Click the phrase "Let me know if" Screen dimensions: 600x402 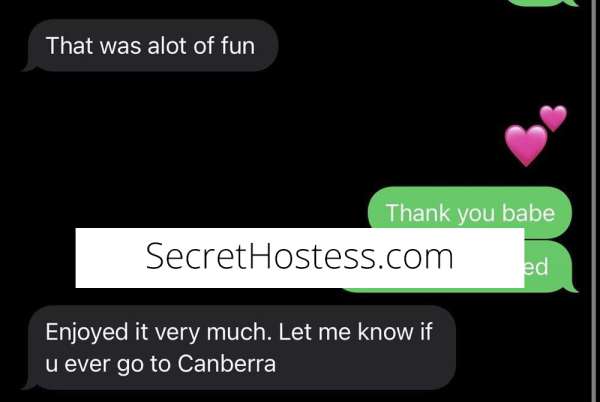pos(355,332)
